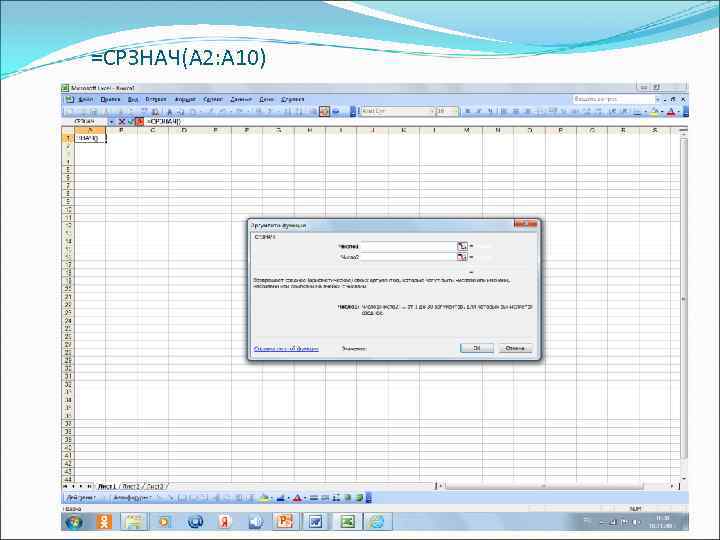Viewport: 720px width, 540px height.
Task: Click drawing toolbar line color pen icon
Action: point(281,498)
